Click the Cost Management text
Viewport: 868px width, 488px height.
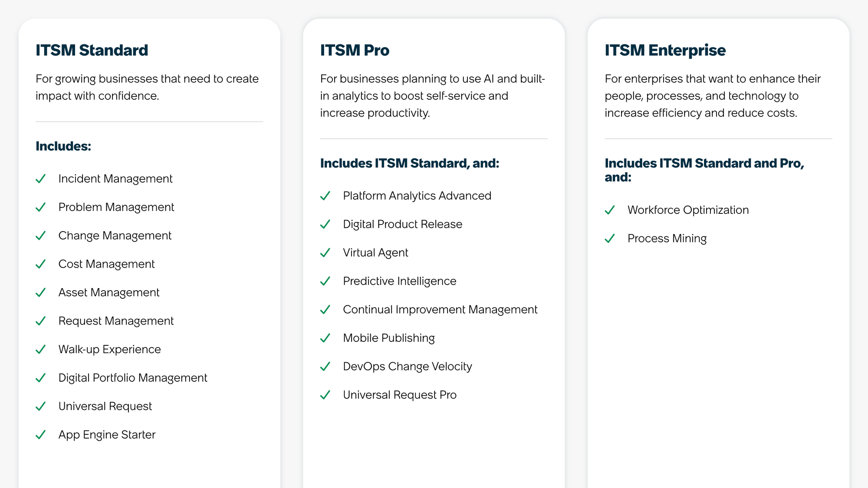tap(107, 264)
